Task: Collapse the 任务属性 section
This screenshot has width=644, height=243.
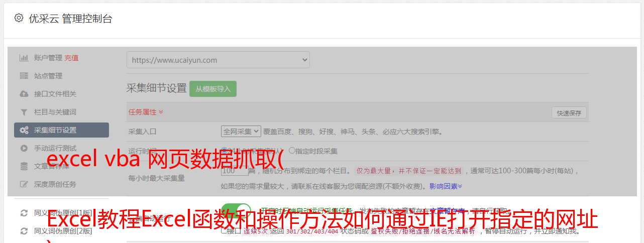Action: coord(146,112)
